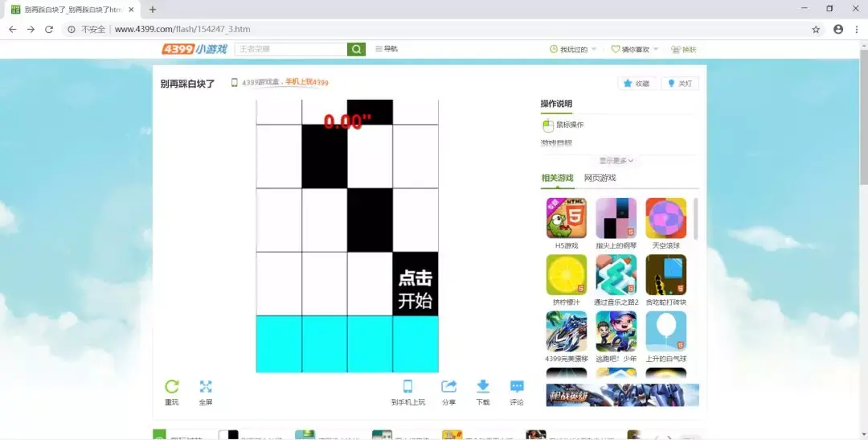Click the address bar URL

(182, 30)
